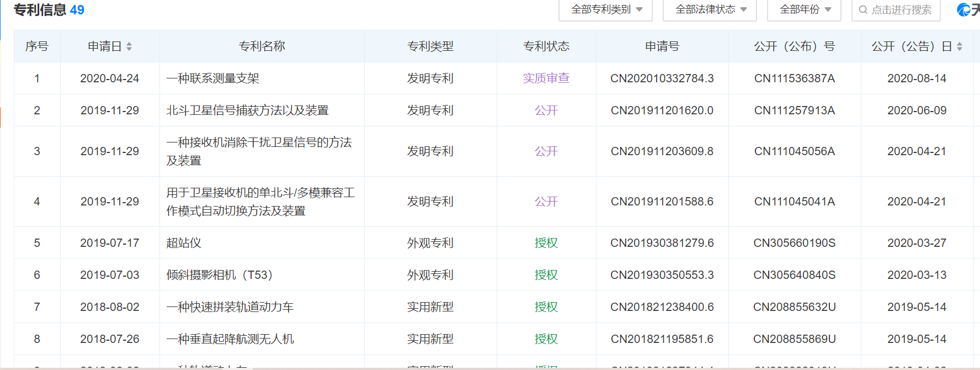Open patent 一种联系测量支架
This screenshot has height=370, width=980.
pos(213,78)
